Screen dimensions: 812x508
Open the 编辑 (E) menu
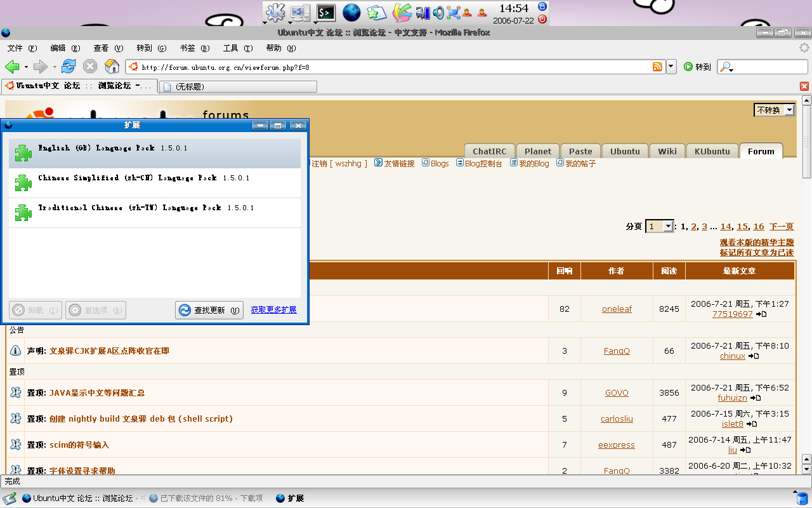pyautogui.click(x=65, y=48)
